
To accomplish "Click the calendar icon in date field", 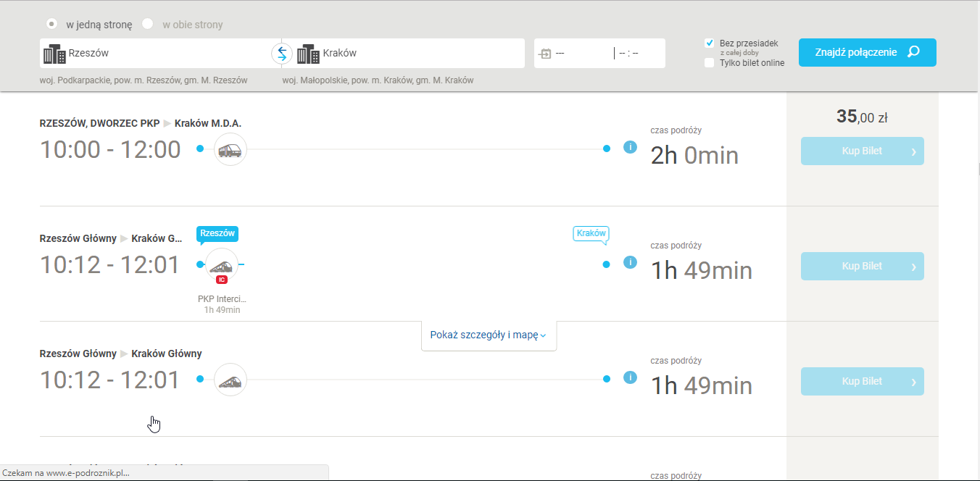I will [546, 54].
